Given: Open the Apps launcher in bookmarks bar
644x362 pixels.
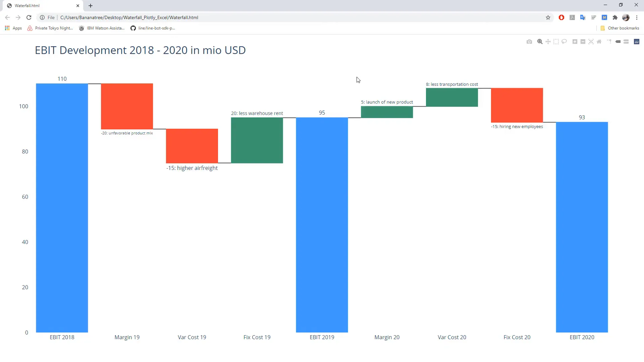Looking at the screenshot, I should [13, 28].
